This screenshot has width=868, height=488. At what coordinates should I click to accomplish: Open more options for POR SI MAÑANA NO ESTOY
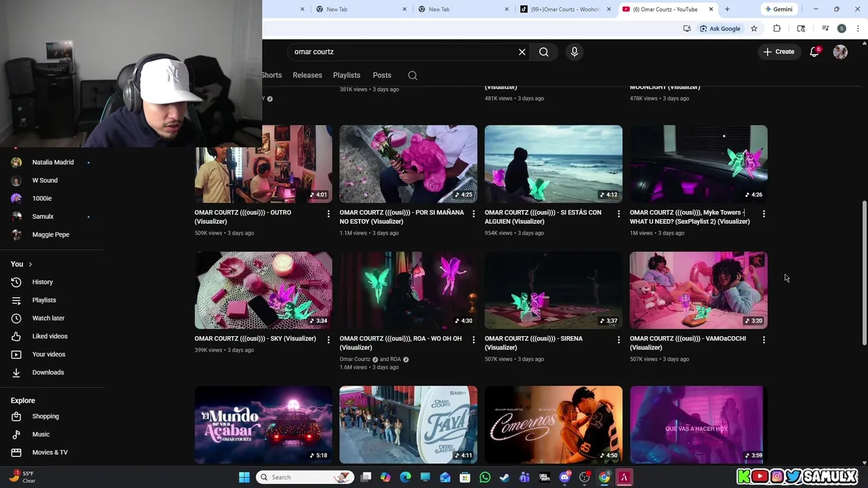point(473,214)
